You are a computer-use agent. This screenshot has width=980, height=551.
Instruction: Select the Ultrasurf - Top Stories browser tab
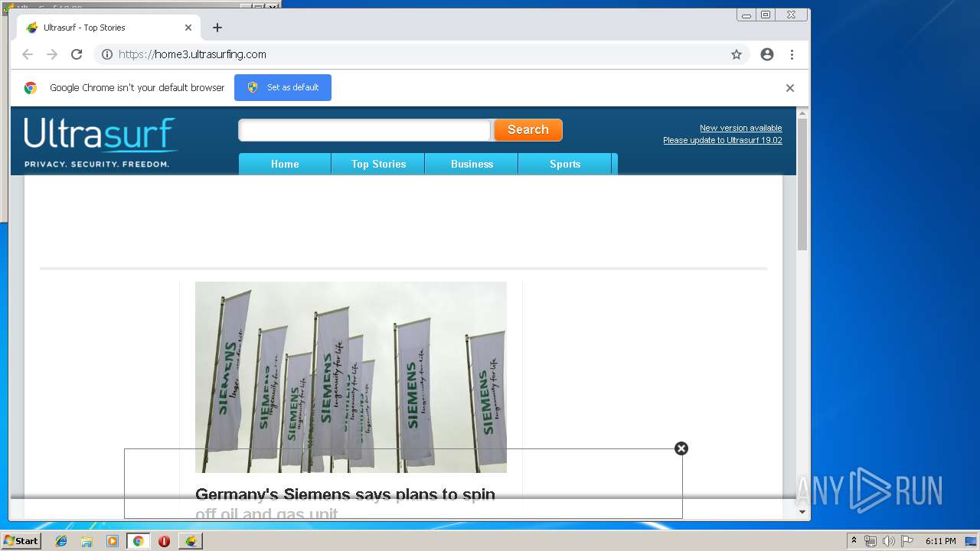(108, 28)
